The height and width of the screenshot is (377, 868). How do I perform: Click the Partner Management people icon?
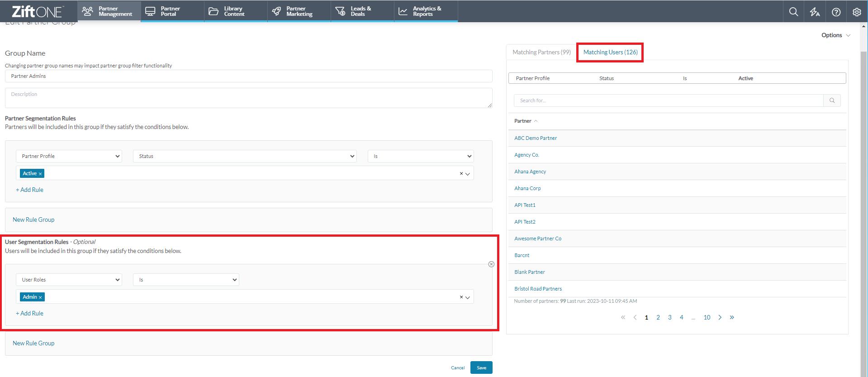coord(87,11)
